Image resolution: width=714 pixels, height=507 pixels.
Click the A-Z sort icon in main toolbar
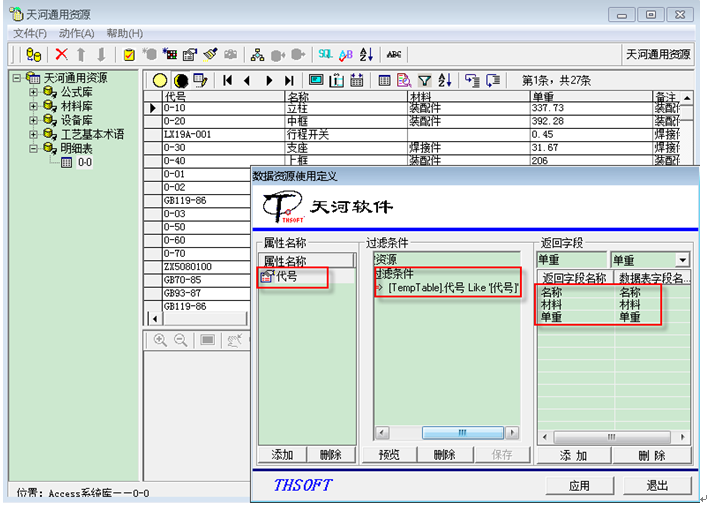(x=367, y=55)
